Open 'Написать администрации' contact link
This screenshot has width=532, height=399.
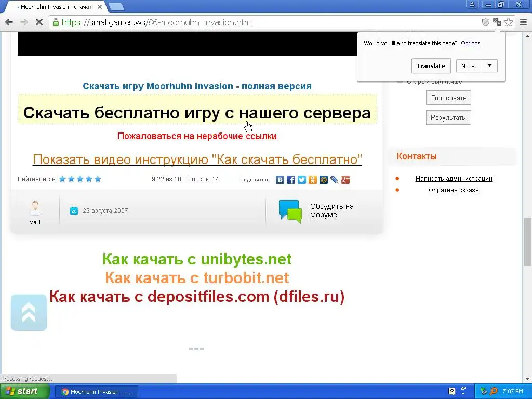pyautogui.click(x=454, y=179)
